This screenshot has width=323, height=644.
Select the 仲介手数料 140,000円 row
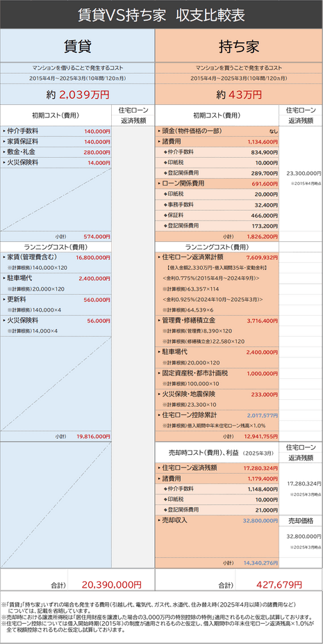pyautogui.click(x=56, y=131)
